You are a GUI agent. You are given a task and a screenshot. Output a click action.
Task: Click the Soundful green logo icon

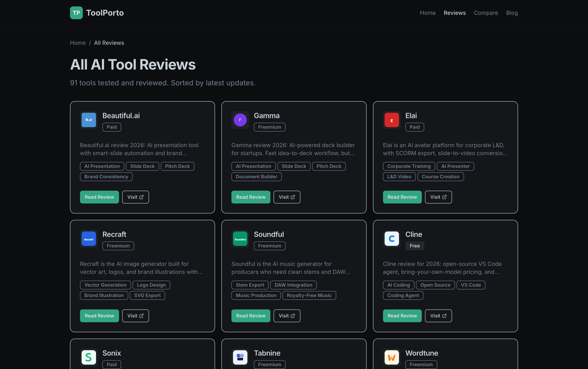pyautogui.click(x=240, y=239)
